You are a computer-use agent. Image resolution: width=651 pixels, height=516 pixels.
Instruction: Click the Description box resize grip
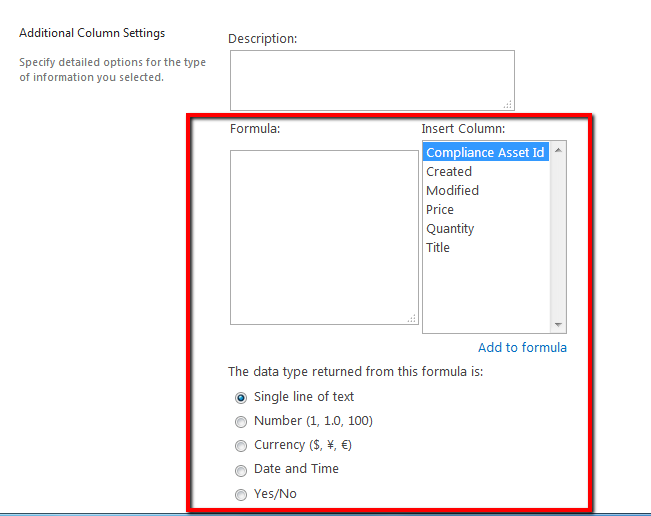[508, 105]
